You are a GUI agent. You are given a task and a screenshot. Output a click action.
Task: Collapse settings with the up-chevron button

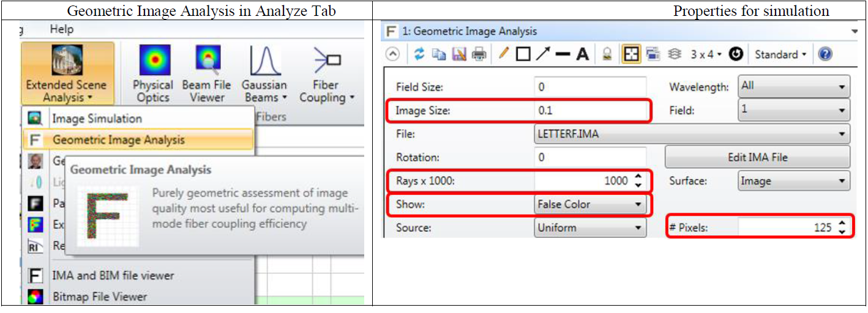393,54
